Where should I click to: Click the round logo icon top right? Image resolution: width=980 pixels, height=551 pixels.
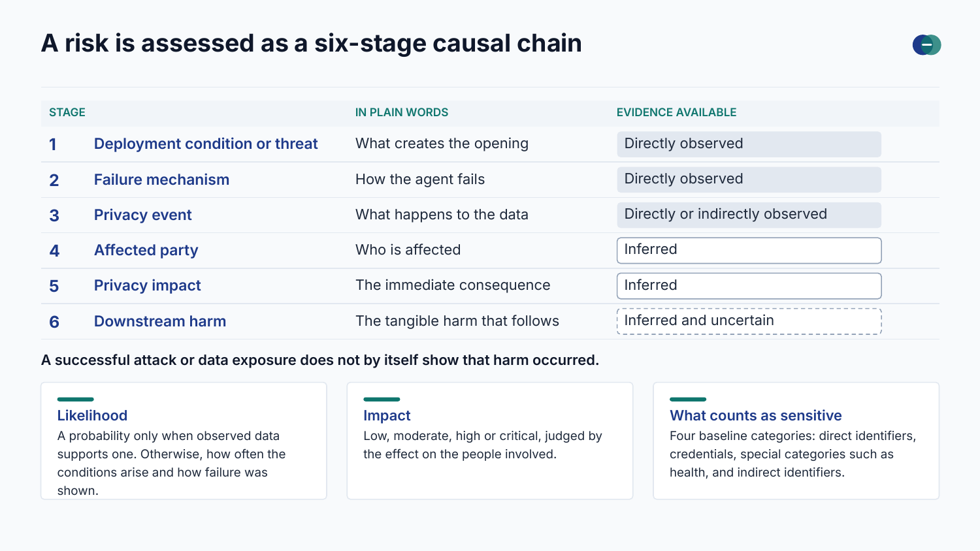(x=926, y=45)
